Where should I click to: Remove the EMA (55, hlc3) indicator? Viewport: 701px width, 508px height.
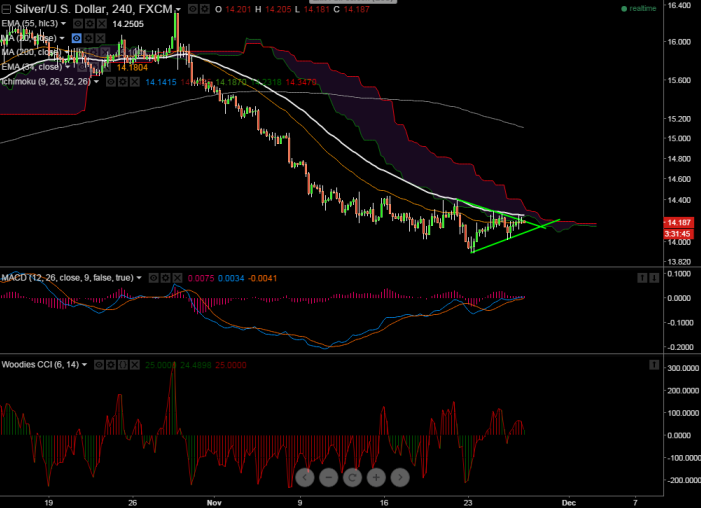click(x=102, y=24)
